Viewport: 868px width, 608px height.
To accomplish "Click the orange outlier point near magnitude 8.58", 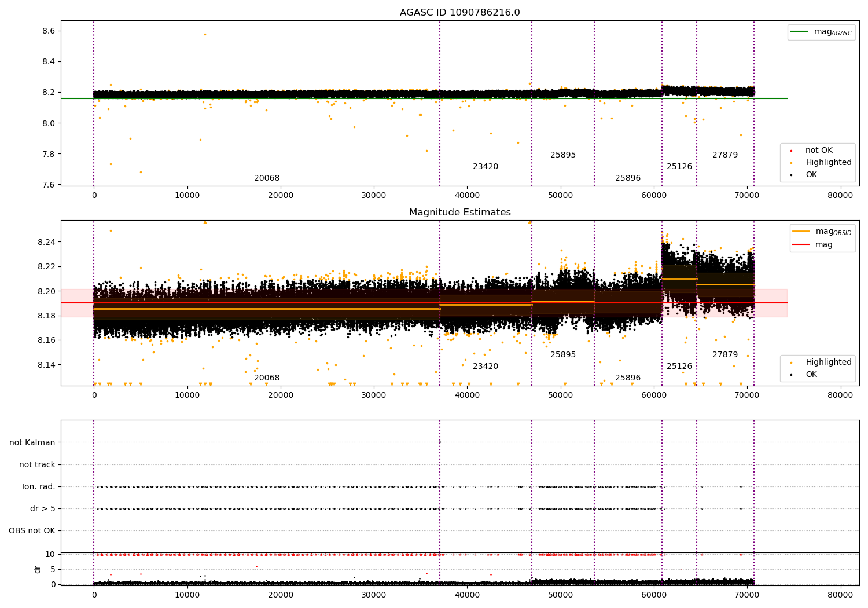I will 205,34.
